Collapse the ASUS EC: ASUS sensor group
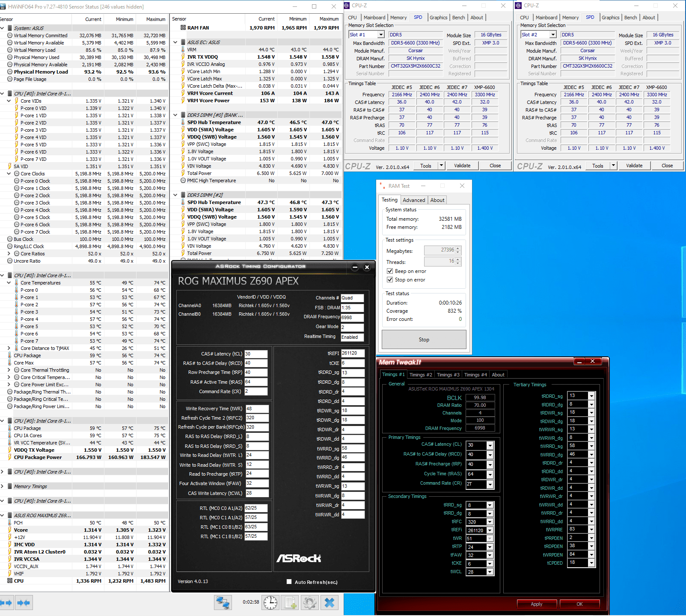 click(175, 42)
